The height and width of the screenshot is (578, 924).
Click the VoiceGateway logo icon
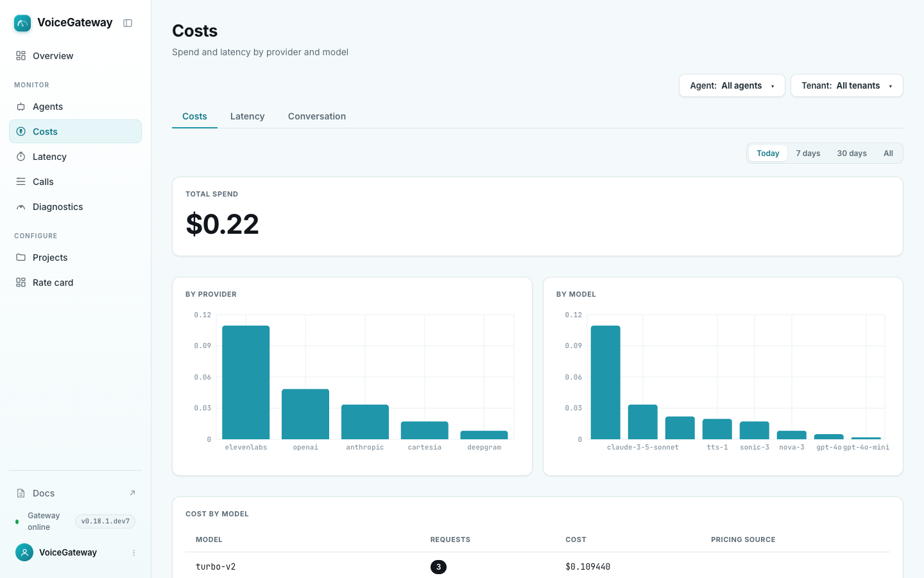point(22,23)
